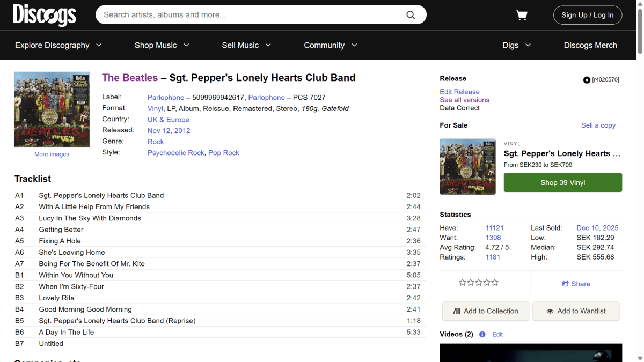Click the Pop Rock style link
The image size is (644, 362).
pos(224,153)
